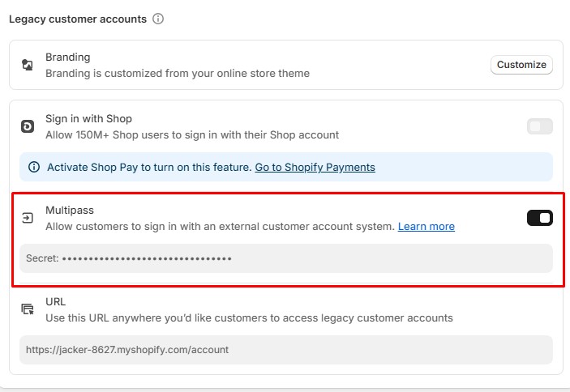Click the Sign in with Shop title
This screenshot has height=392, width=570.
tap(88, 119)
